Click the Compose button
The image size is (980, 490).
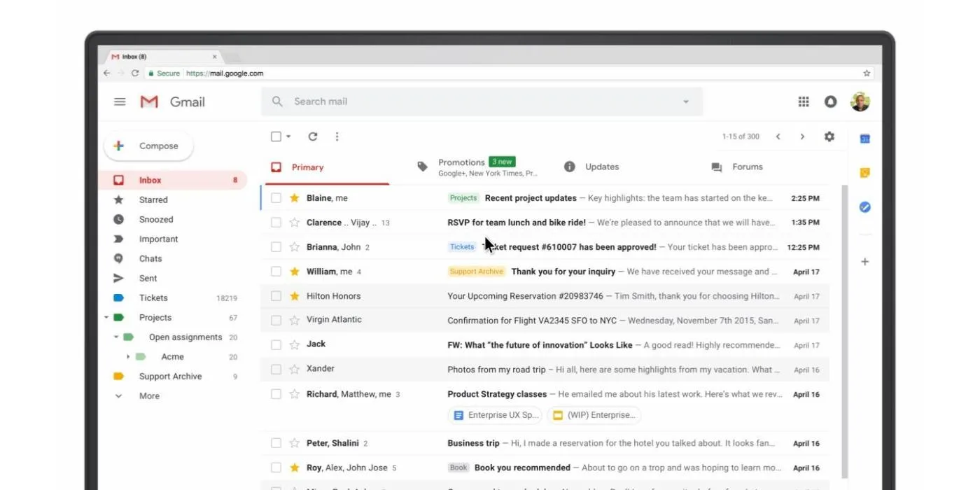click(x=148, y=146)
